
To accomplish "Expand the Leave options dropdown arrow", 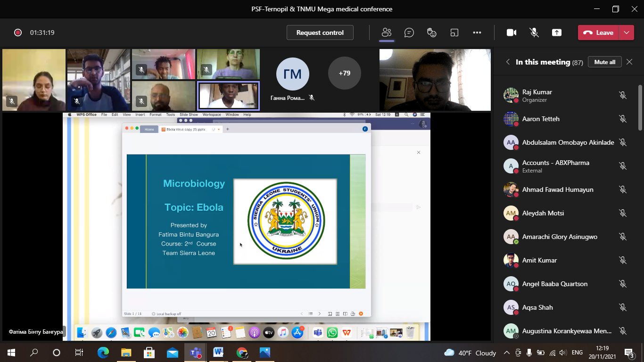I will (626, 33).
